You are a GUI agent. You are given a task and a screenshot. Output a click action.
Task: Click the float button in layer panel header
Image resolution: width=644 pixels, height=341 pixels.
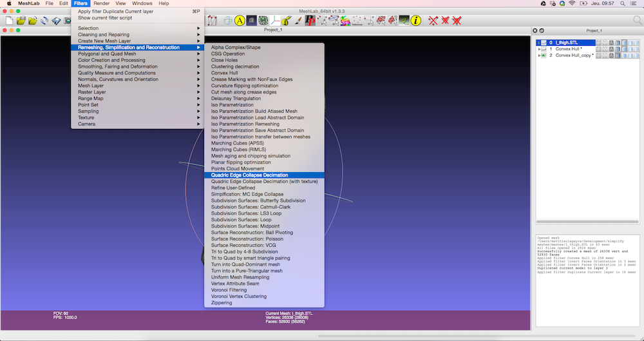542,30
